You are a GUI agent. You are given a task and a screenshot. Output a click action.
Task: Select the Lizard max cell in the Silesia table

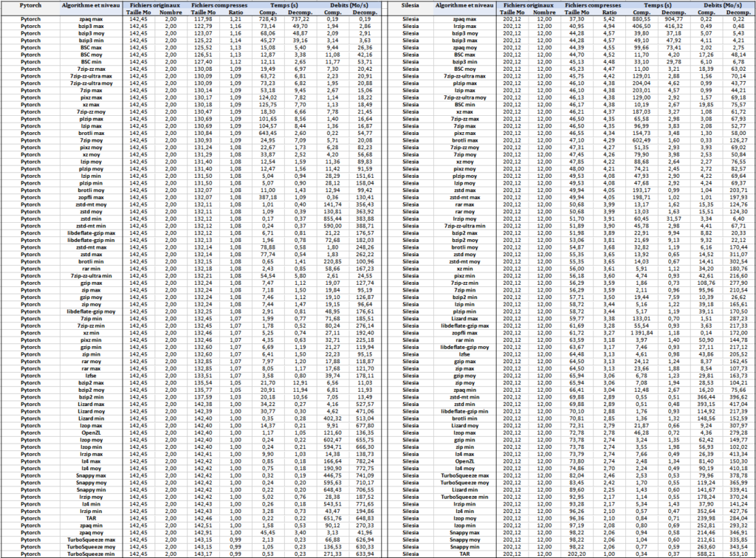tap(465, 319)
